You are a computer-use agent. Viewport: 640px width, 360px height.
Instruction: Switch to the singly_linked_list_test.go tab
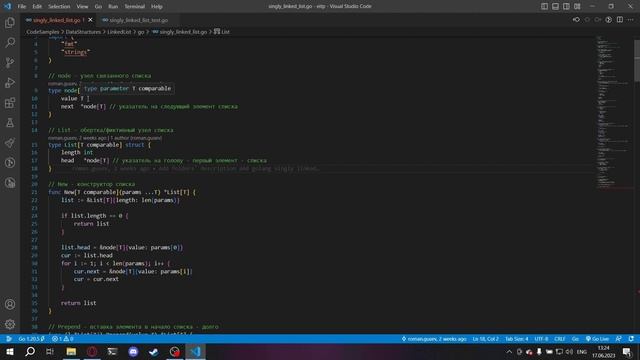(139, 20)
